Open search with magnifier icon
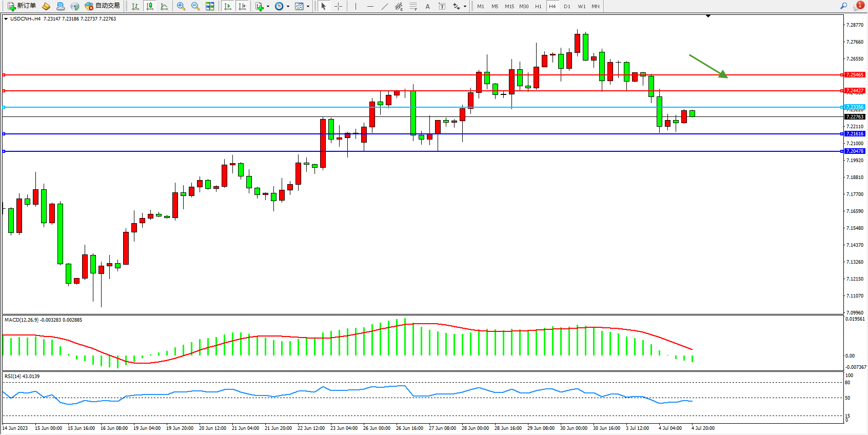Viewport: 868px width, 435px height. [x=843, y=6]
